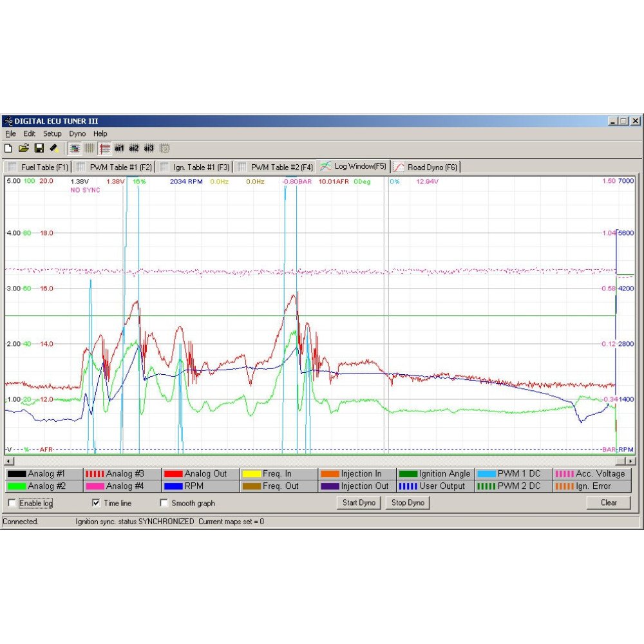Click the graph's right scroll arrow
644x644 pixels.
click(630, 461)
